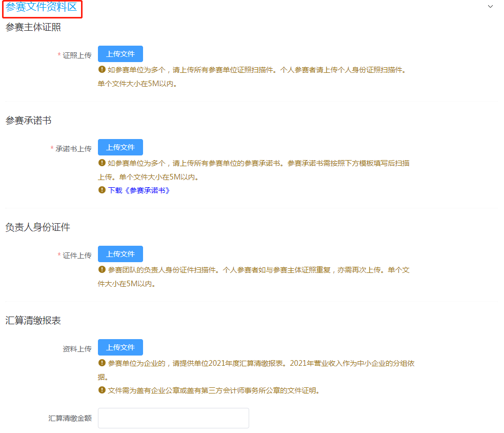The image size is (504, 433).
Task: Select the 汇算清缴报表 heading text
Action: click(x=33, y=321)
